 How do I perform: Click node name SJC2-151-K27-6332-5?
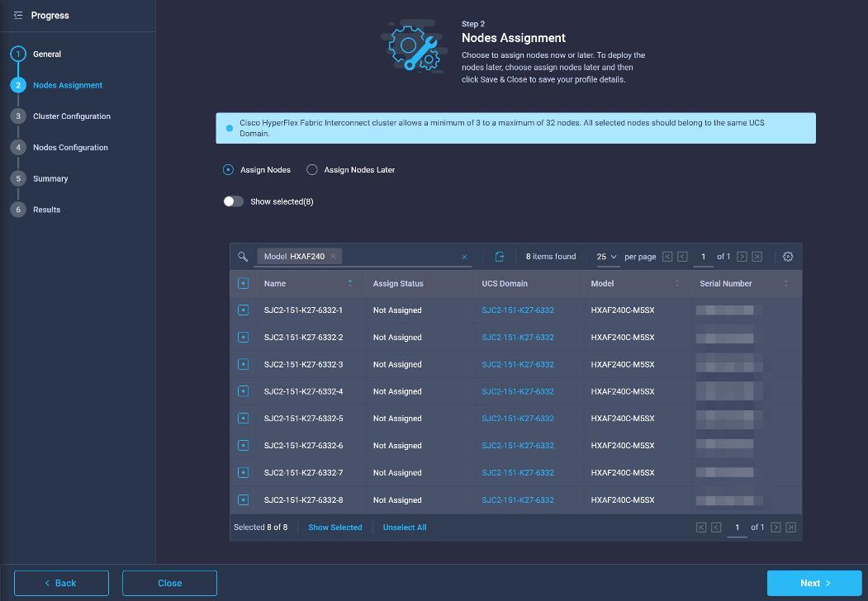tap(303, 419)
